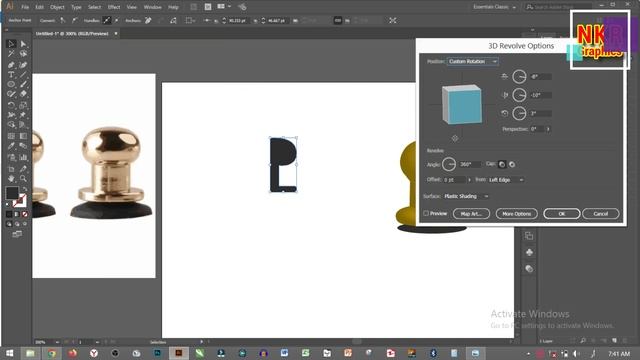Click the Convert anchor to corner icon
The width and height of the screenshot is (640, 360).
(x=62, y=20)
